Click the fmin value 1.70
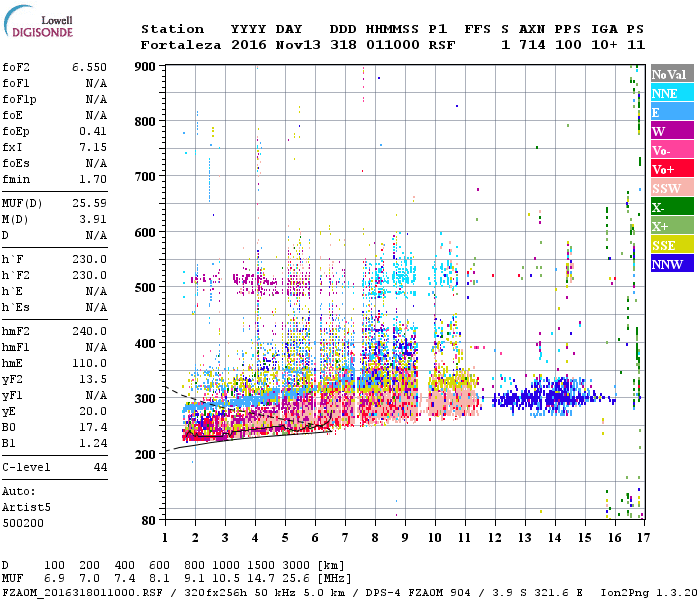This screenshot has height=600, width=700. [93, 179]
